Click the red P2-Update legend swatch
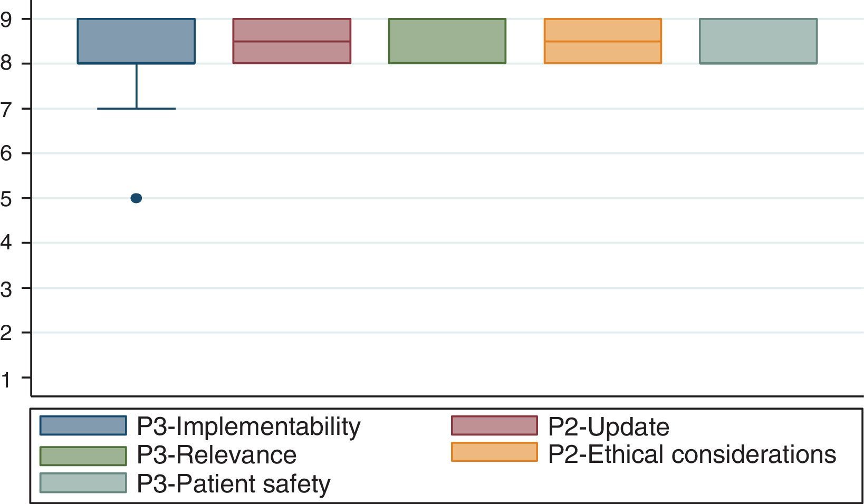This screenshot has height=504, width=864. [x=494, y=425]
